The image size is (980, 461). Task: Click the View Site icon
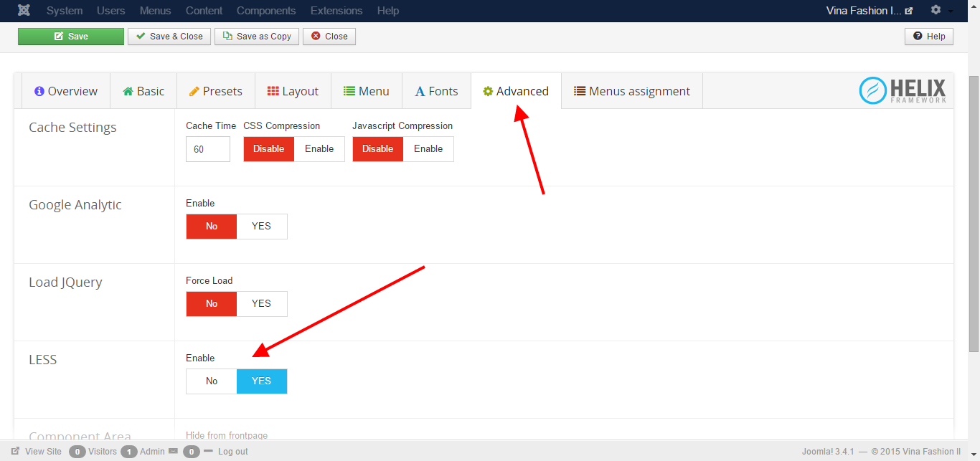pyautogui.click(x=16, y=452)
